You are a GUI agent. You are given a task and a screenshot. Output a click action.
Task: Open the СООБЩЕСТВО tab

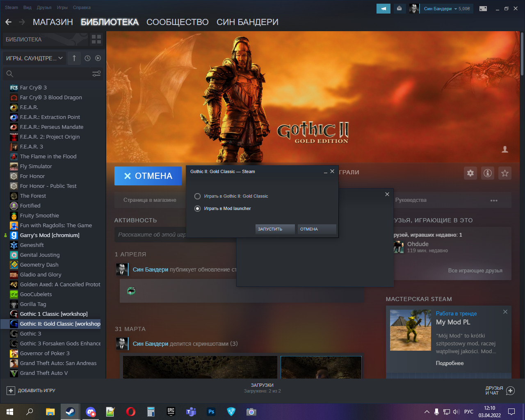pyautogui.click(x=178, y=22)
